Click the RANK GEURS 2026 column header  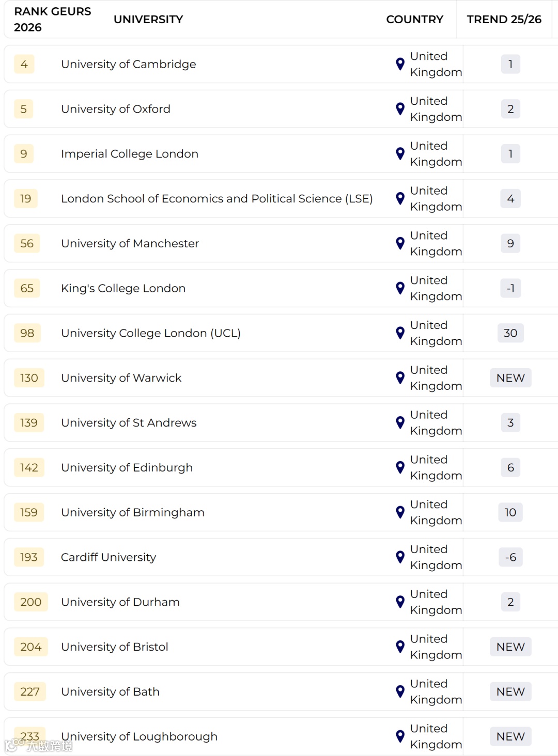click(x=52, y=19)
